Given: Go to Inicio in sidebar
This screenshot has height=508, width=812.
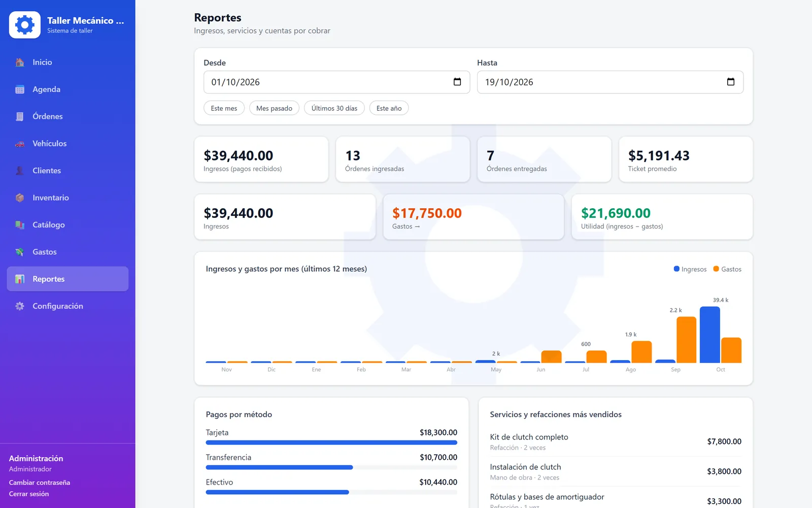Looking at the screenshot, I should coord(67,62).
